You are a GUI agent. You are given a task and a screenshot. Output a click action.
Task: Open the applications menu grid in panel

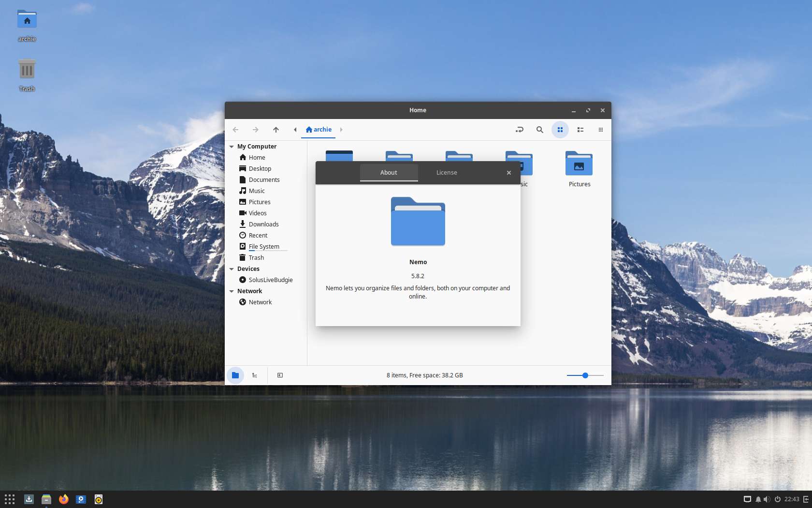10,499
